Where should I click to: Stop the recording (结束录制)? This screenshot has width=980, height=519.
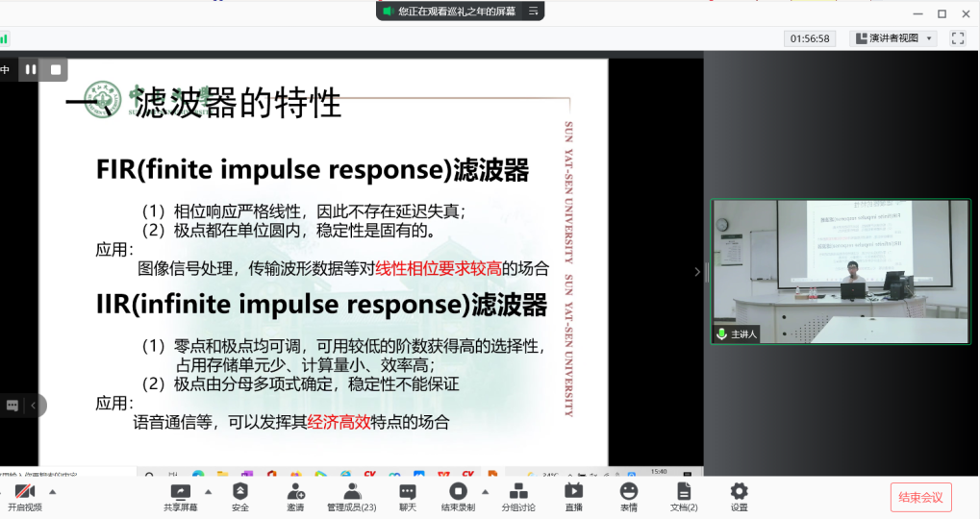pyautogui.click(x=458, y=491)
